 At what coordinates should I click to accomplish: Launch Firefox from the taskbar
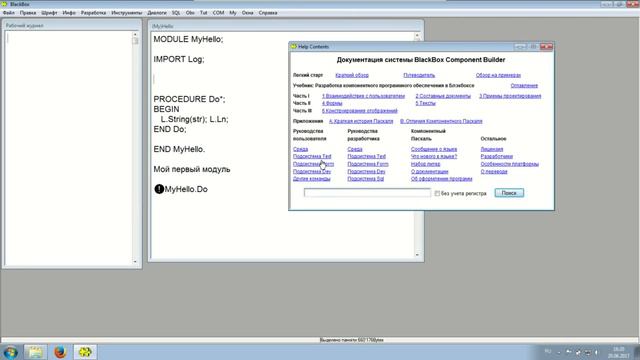(60, 352)
